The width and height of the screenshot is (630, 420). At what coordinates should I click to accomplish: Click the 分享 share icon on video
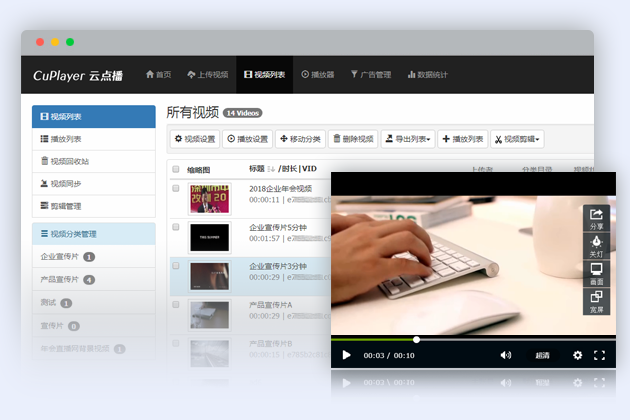tap(596, 218)
